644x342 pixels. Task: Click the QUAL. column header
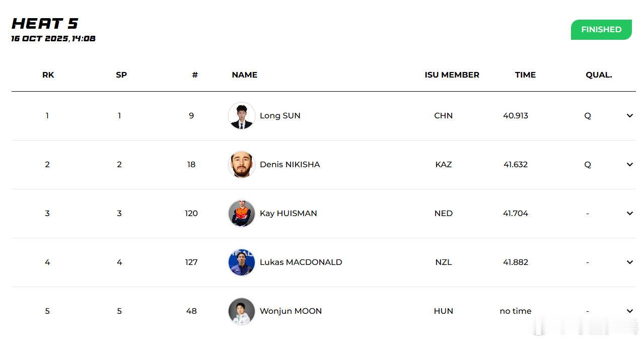click(x=599, y=75)
